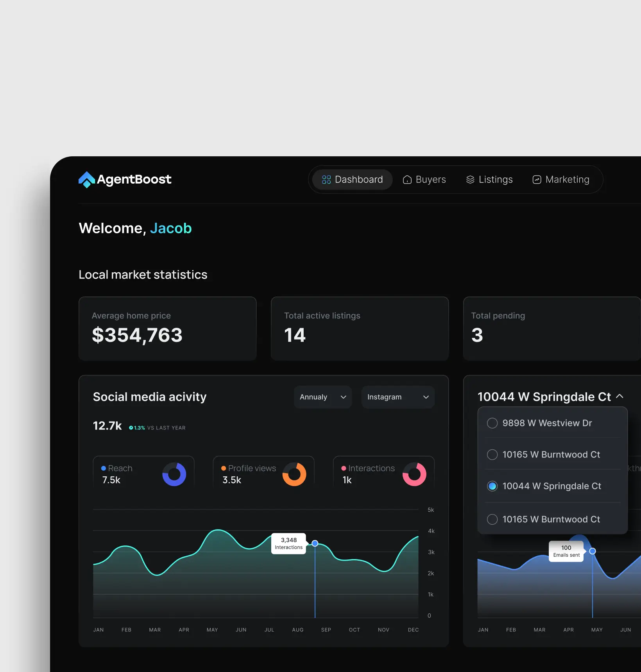Click the Dashboard grid icon
The image size is (641, 672).
(326, 180)
